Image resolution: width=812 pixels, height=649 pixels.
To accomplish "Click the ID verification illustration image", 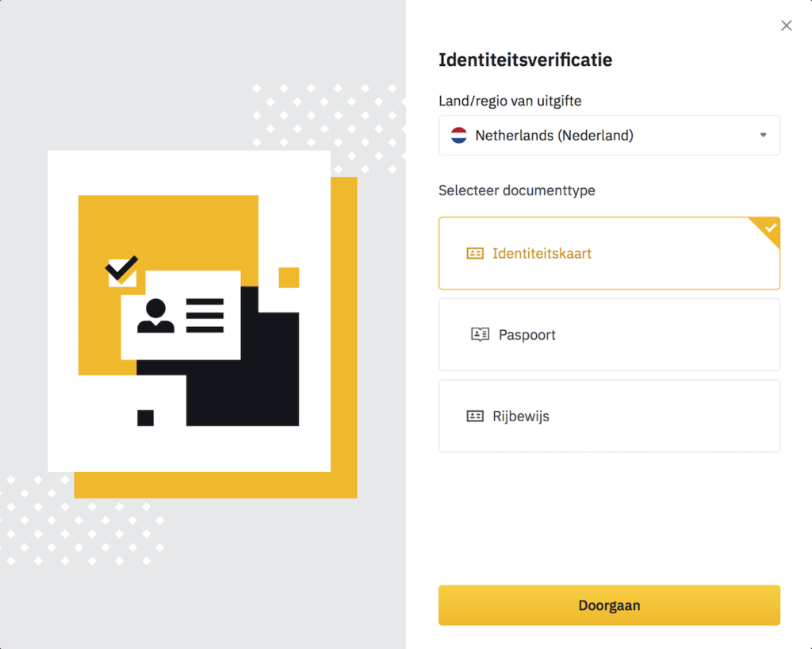I will 202,324.
